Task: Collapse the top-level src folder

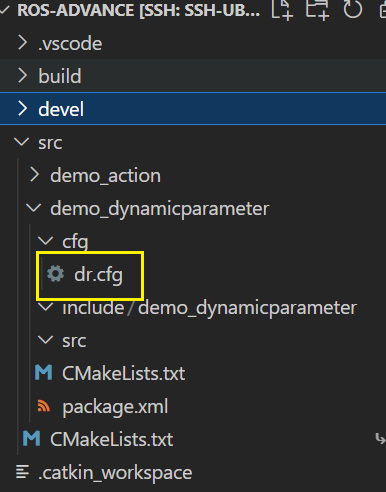Action: (x=22, y=142)
